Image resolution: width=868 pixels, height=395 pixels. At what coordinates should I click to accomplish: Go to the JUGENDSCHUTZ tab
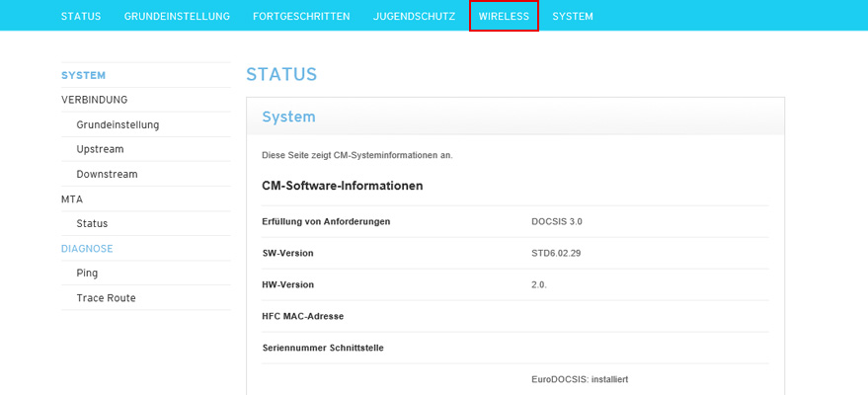click(414, 16)
